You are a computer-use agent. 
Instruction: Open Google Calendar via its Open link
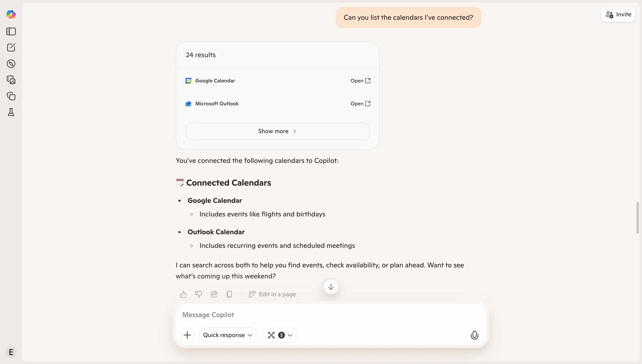tap(360, 80)
